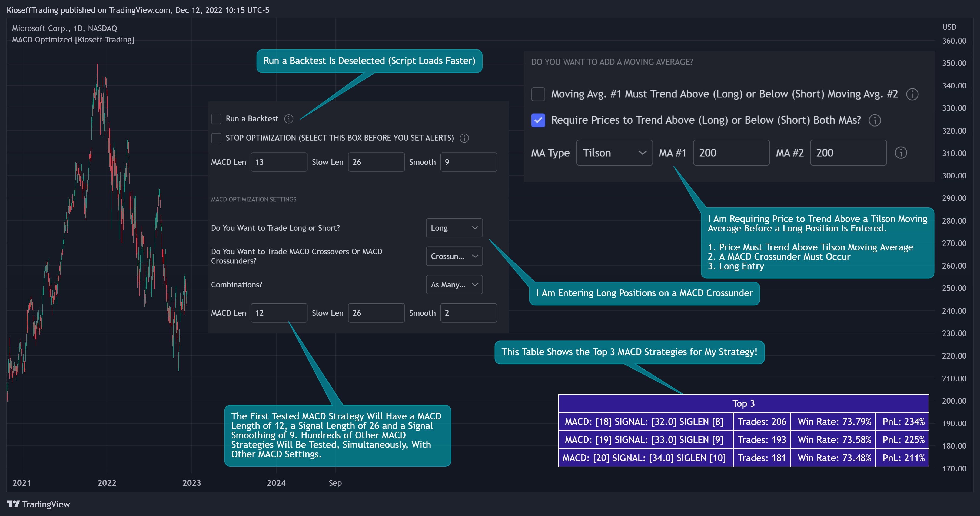The image size is (980, 516).
Task: Toggle Moving Avg. #1 Must Trend checkbox
Action: point(538,94)
